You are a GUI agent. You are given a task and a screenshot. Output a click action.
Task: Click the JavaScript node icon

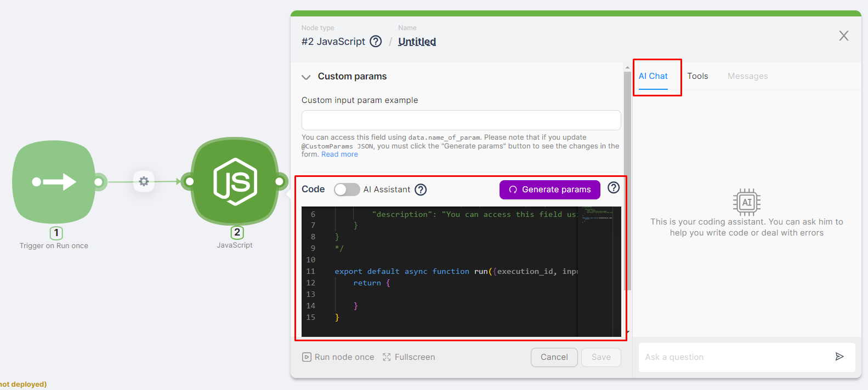point(235,181)
